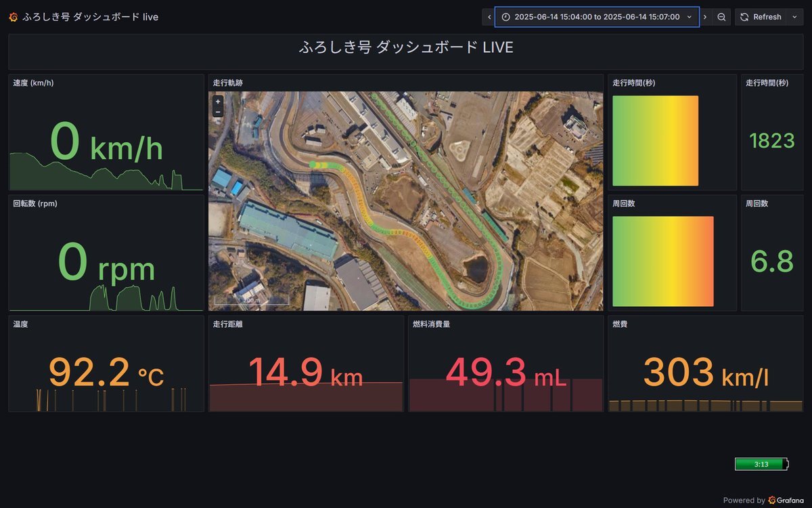The image size is (812, 508).
Task: Click the dashboard name in top bar
Action: click(90, 17)
